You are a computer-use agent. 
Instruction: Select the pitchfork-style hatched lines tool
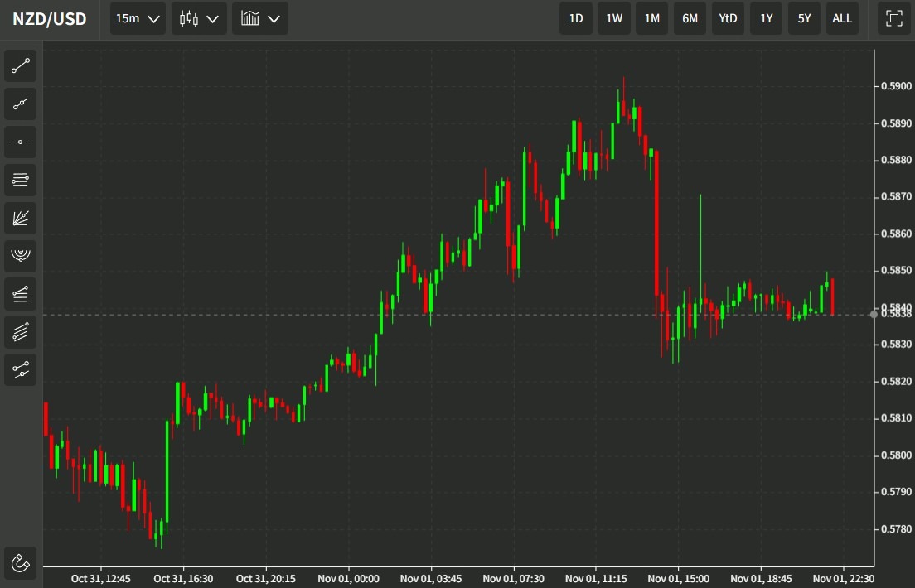click(x=20, y=332)
